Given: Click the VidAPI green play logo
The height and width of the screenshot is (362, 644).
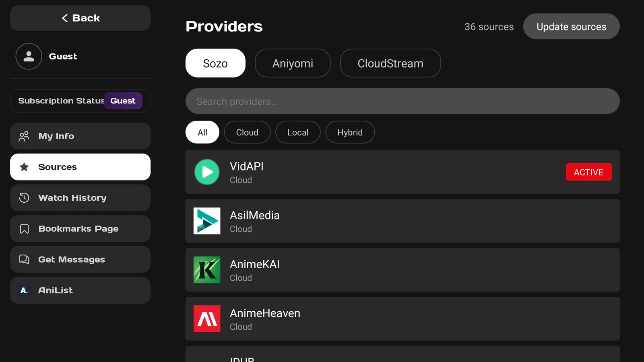Looking at the screenshot, I should [x=207, y=172].
